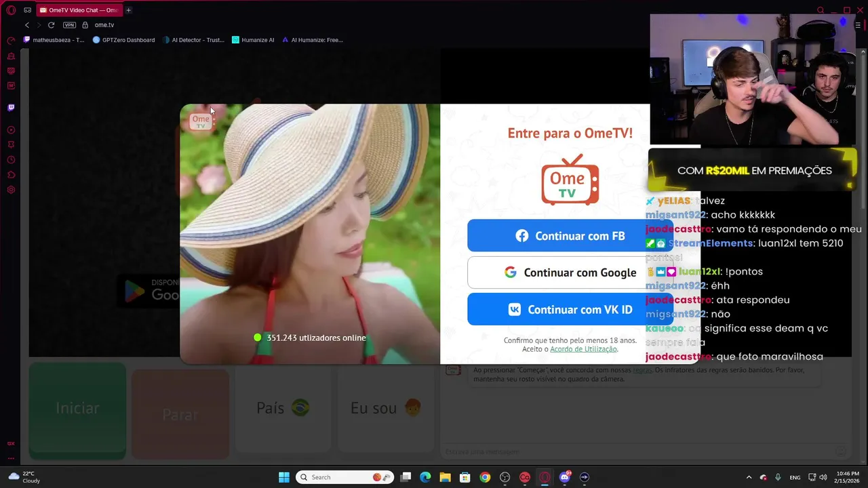Click the streamer webcam overlay
Screen dimensions: 868x488
(753, 80)
